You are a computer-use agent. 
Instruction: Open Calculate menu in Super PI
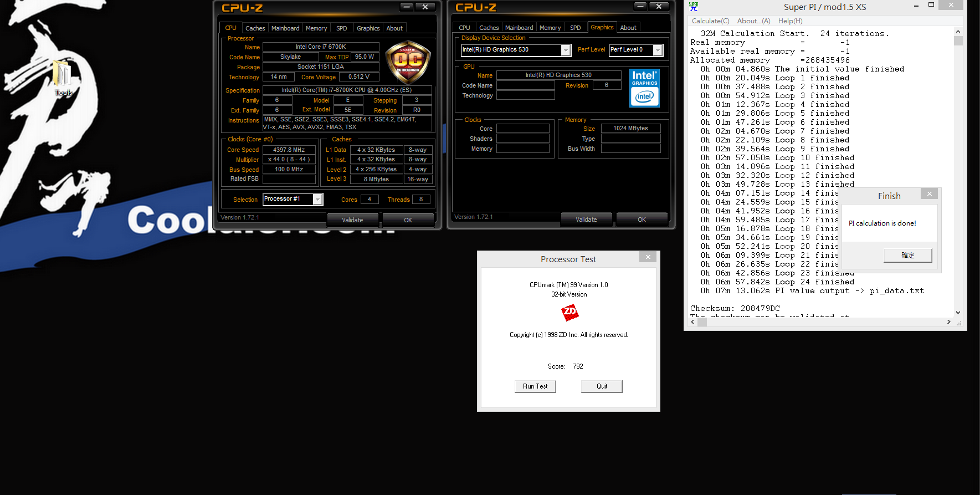point(710,21)
